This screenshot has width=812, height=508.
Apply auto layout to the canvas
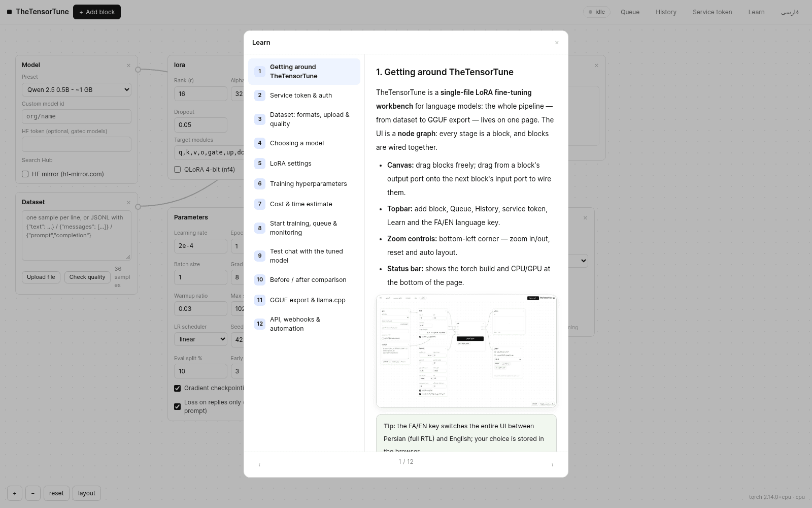(x=87, y=493)
